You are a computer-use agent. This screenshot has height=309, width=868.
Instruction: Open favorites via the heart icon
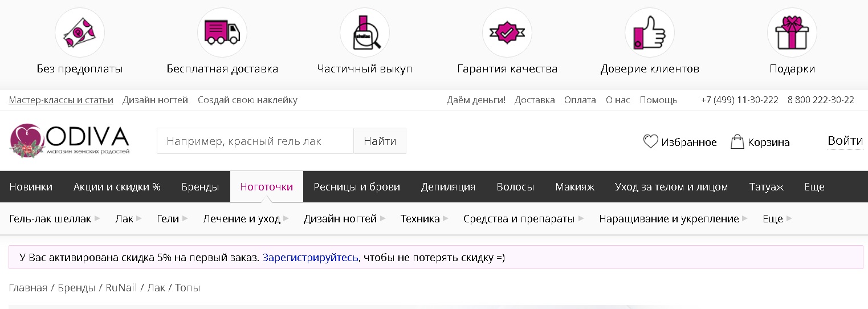(x=650, y=141)
